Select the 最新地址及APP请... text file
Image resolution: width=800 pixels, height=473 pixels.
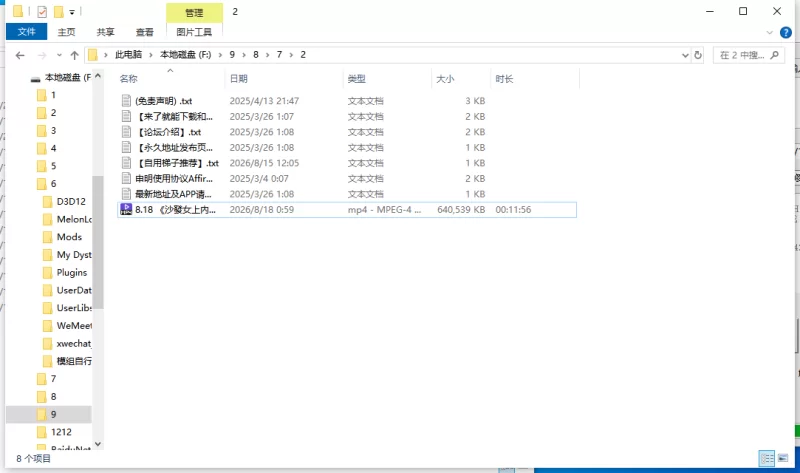(x=173, y=194)
